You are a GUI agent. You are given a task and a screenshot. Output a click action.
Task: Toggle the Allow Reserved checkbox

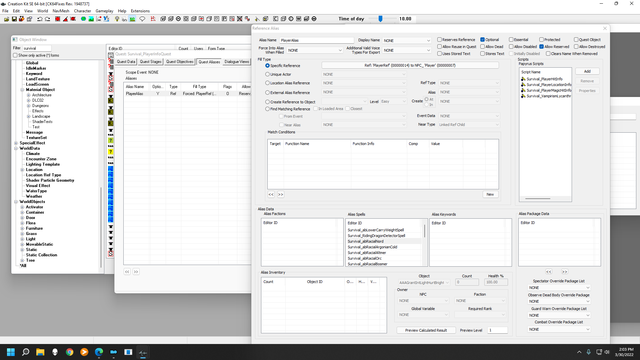tap(542, 47)
